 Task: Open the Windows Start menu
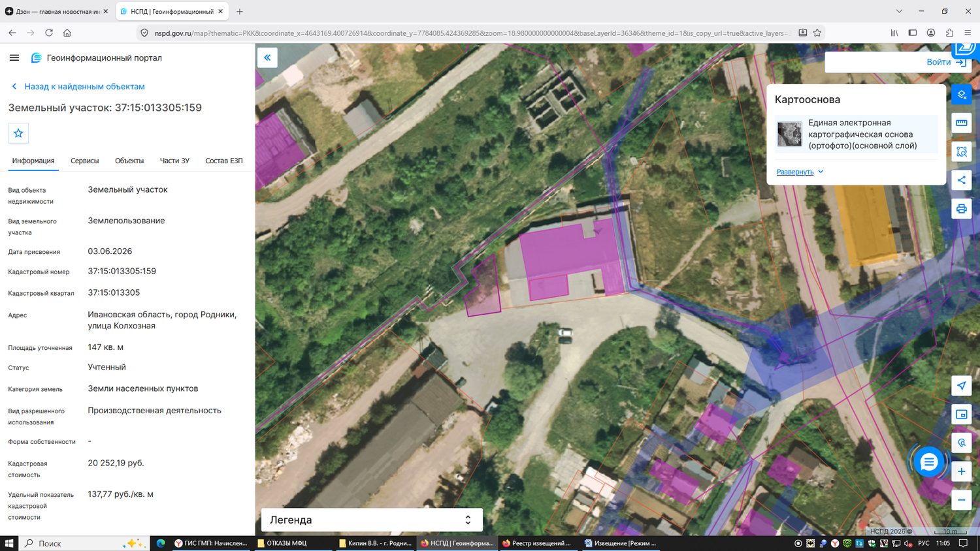pyautogui.click(x=9, y=543)
